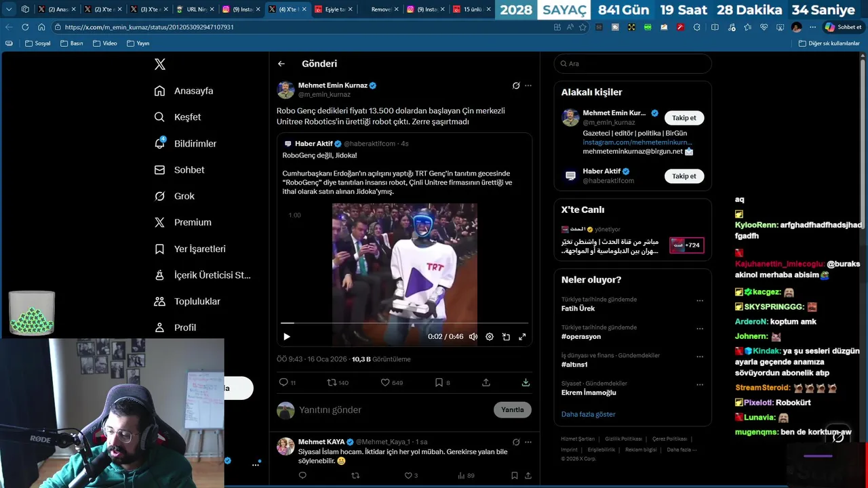Reload the page in browser toolbar

click(x=25, y=27)
